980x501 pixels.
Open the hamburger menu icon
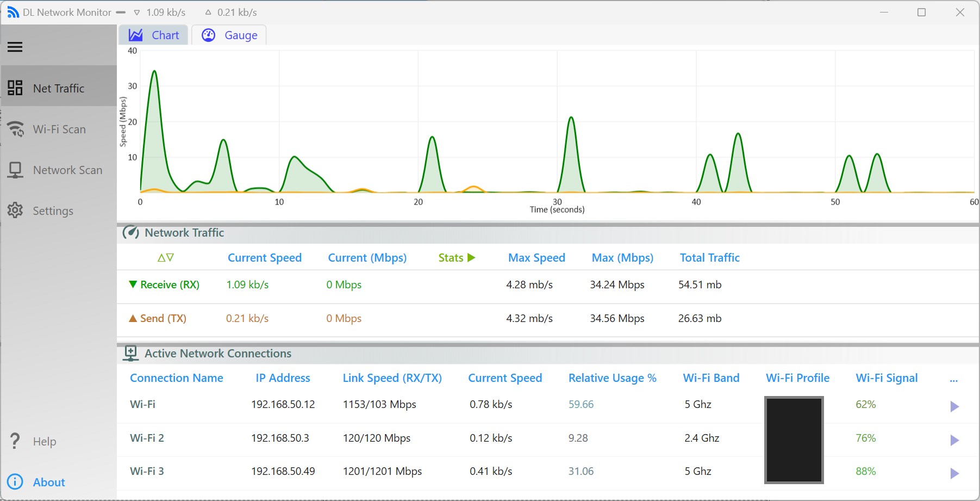click(15, 47)
